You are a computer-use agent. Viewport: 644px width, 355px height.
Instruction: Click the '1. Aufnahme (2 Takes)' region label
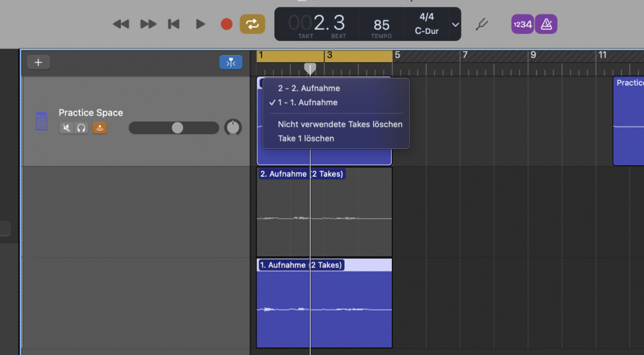click(x=301, y=265)
